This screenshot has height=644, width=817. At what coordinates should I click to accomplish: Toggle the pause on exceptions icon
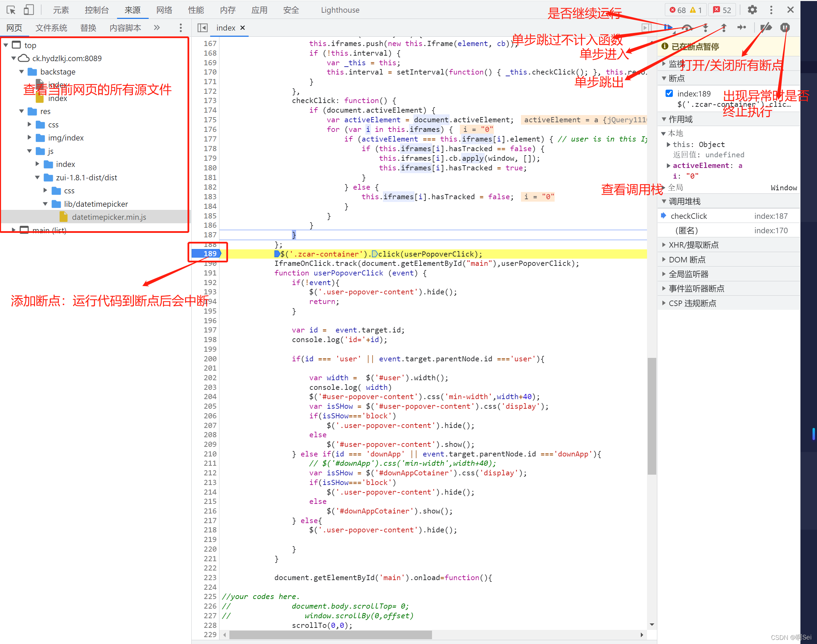coord(785,27)
